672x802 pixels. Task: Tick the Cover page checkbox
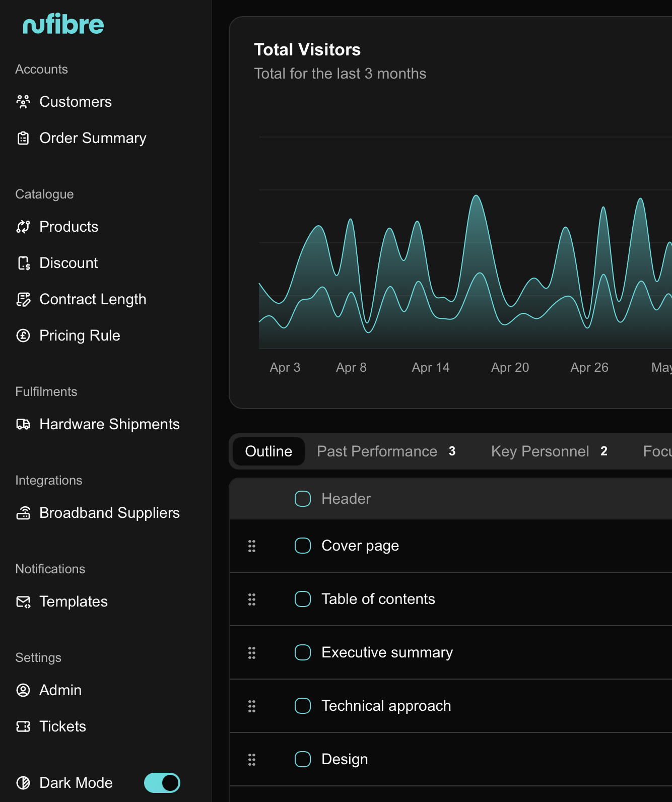point(303,546)
